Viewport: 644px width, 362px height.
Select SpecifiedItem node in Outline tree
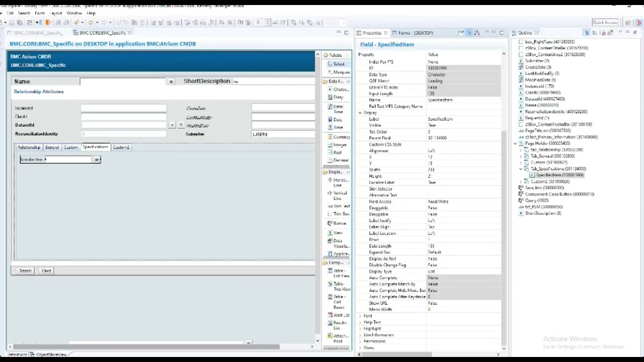[x=556, y=175]
